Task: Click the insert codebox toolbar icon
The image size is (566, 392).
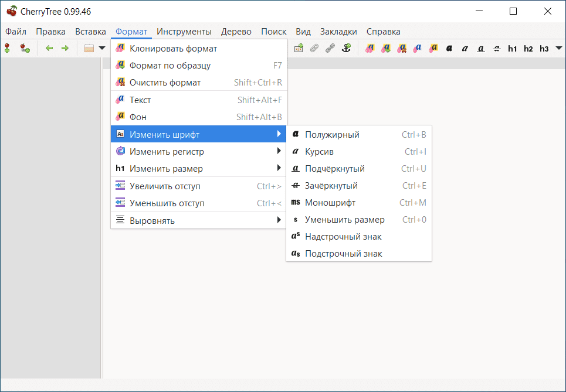Action: pos(299,48)
